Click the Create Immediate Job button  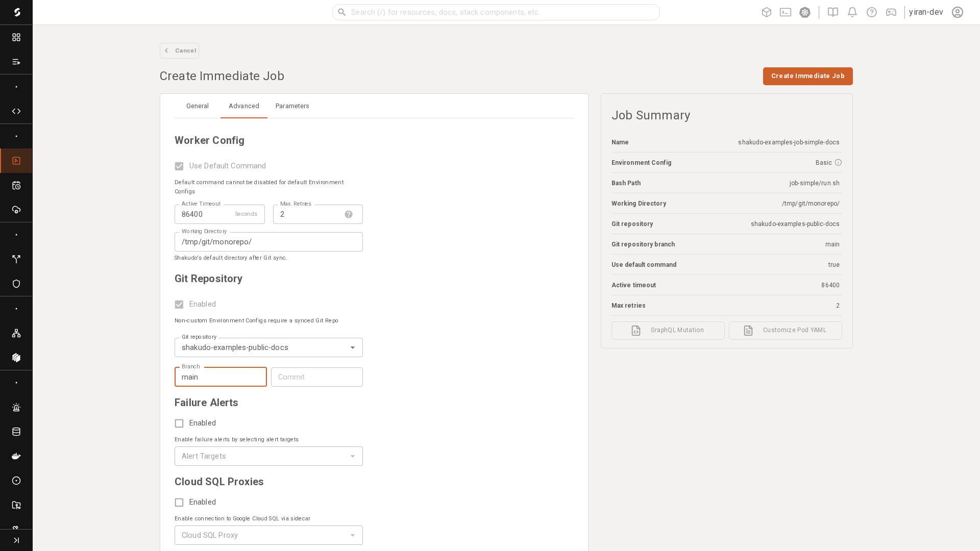tap(807, 76)
